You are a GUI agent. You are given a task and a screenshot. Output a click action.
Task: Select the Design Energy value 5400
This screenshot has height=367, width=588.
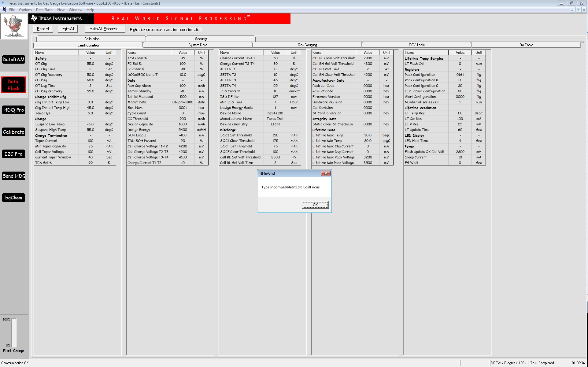pyautogui.click(x=183, y=130)
